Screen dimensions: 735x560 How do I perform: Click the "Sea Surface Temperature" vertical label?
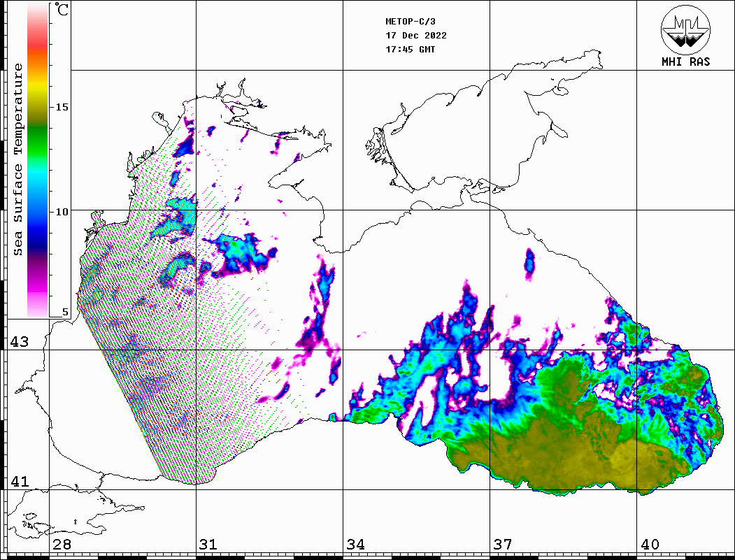(x=17, y=160)
